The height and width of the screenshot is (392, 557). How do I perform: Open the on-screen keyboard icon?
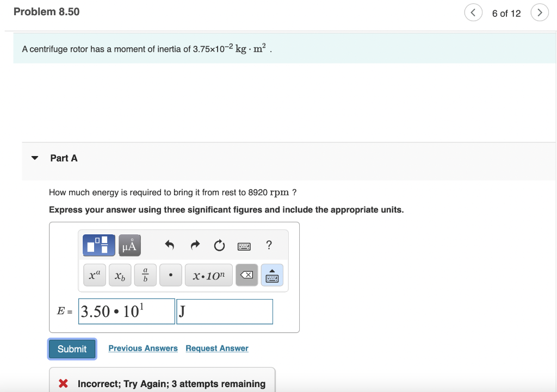[x=244, y=246]
